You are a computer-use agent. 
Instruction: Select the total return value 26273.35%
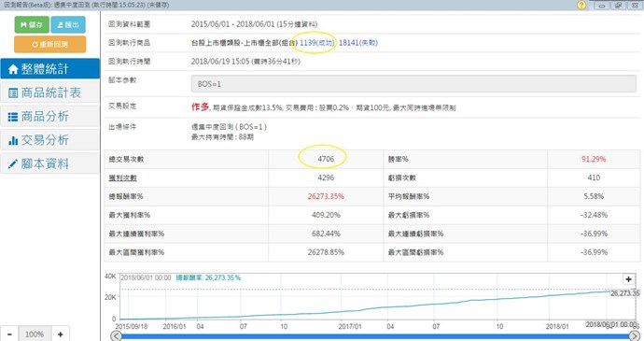(326, 196)
